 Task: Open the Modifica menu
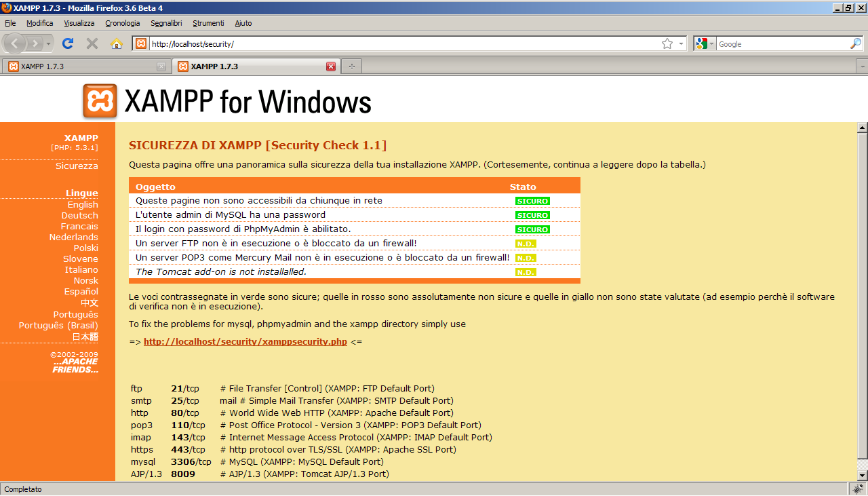point(40,23)
